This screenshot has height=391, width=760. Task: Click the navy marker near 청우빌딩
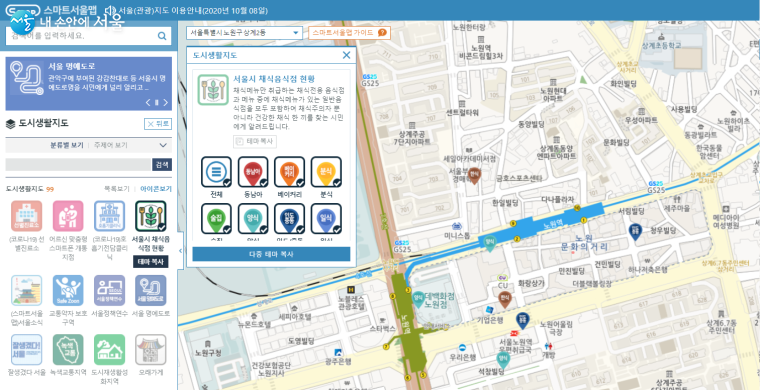click(x=634, y=231)
